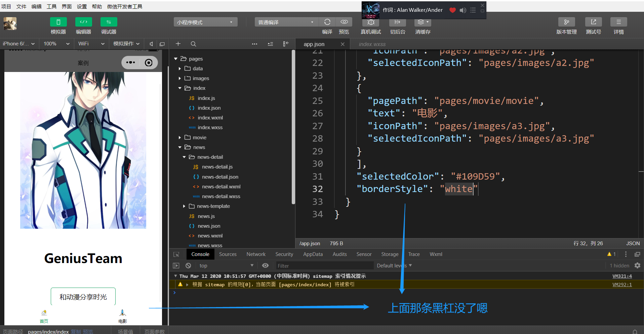The width and height of the screenshot is (644, 334).
Task: Toggle the console sidebar icon
Action: click(x=176, y=266)
